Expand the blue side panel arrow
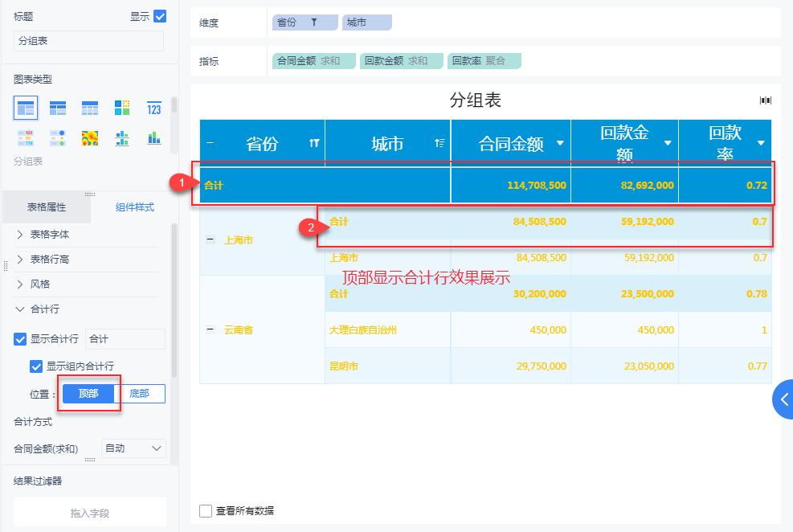This screenshot has width=793, height=532. pos(783,399)
